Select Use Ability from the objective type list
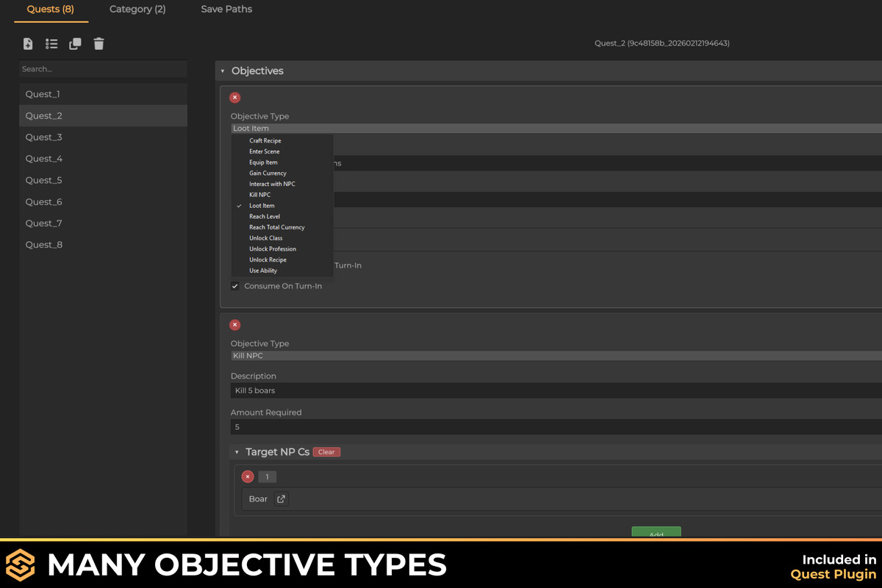Screen dimensions: 882x588 click(262, 270)
